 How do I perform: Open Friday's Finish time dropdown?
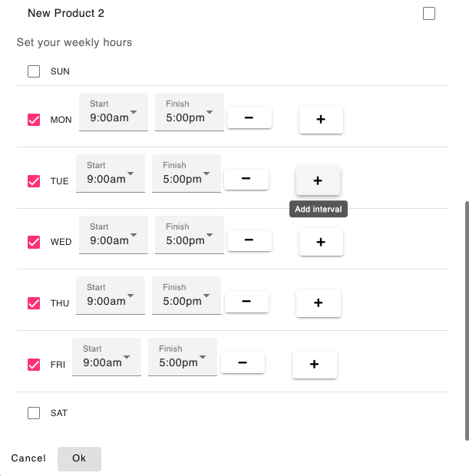pos(183,356)
